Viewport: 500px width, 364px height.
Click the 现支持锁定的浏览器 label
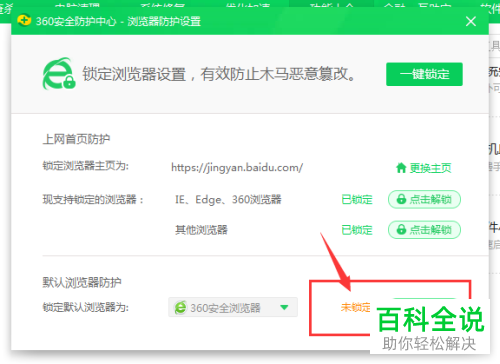[x=93, y=200]
